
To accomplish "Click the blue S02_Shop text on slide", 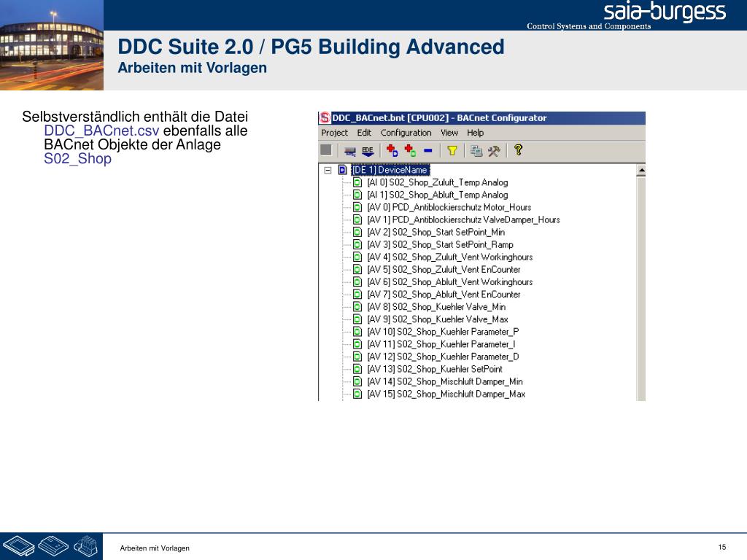I will 77,158.
